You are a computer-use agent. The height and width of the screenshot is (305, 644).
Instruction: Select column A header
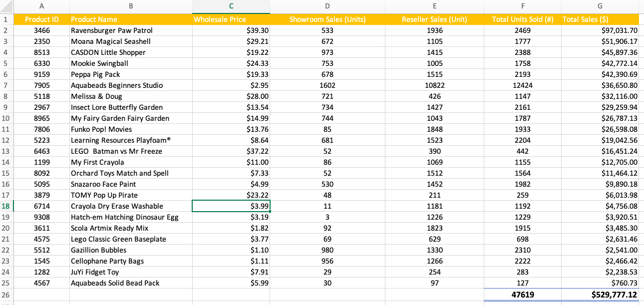coord(41,6)
